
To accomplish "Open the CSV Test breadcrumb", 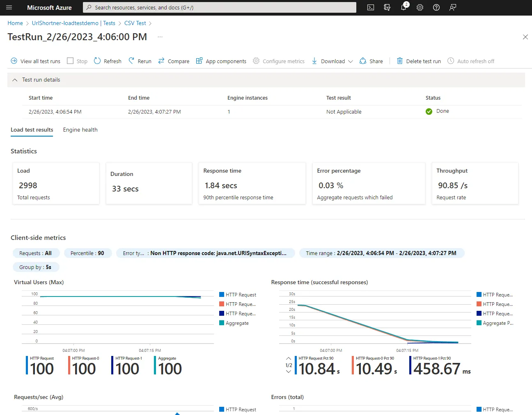I will coord(135,23).
